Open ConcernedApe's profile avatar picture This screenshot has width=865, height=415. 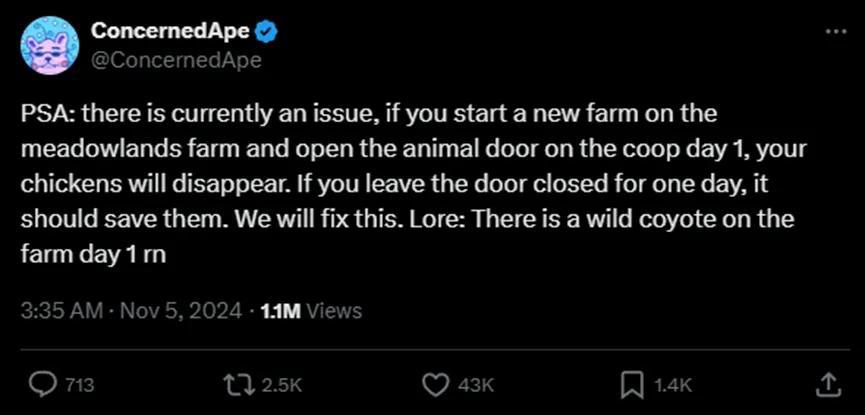click(46, 45)
